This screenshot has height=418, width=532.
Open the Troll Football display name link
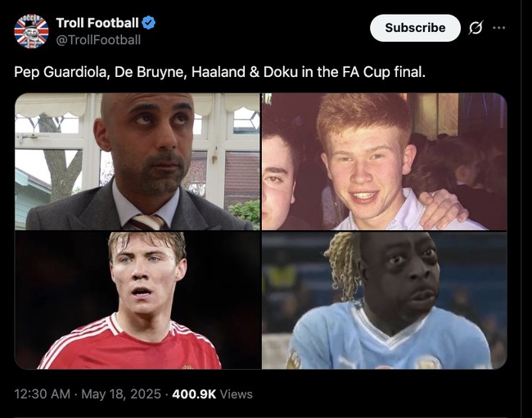(97, 23)
